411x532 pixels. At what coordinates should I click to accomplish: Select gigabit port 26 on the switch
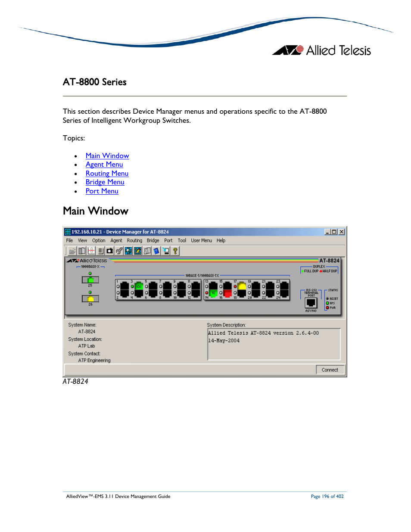(x=90, y=299)
